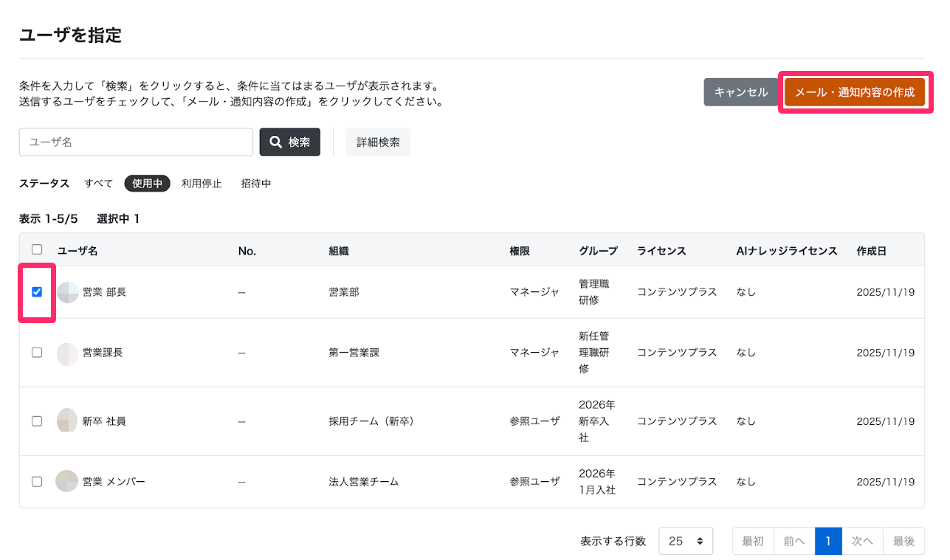Open the rows-per-page dropdown showing 25
950x560 pixels.
686,541
